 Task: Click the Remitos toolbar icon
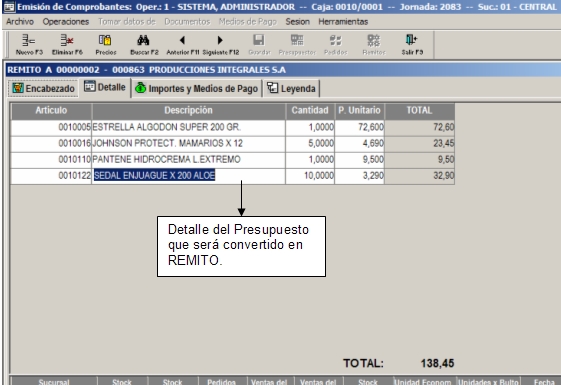pyautogui.click(x=374, y=45)
